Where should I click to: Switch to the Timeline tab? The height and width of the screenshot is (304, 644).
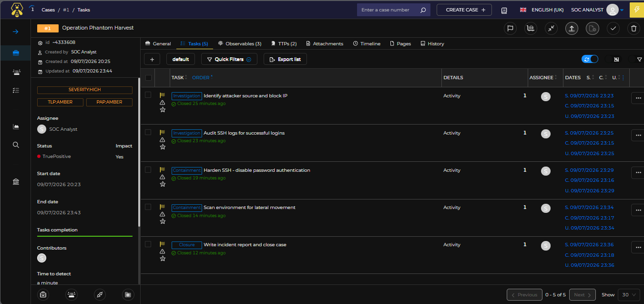pyautogui.click(x=367, y=43)
